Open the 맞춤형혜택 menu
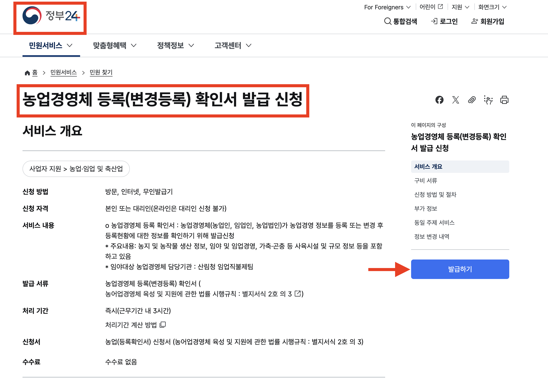 115,45
